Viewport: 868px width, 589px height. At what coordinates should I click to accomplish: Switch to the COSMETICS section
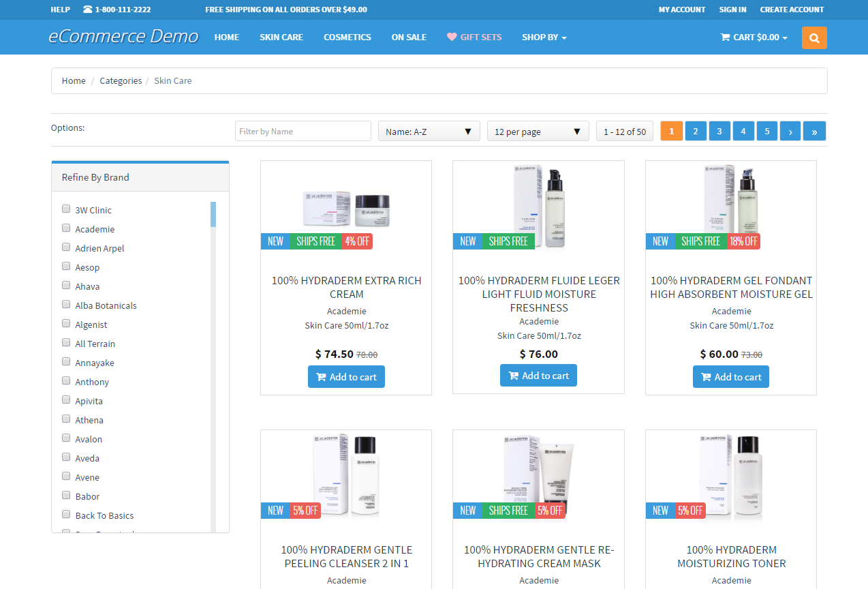pyautogui.click(x=347, y=37)
